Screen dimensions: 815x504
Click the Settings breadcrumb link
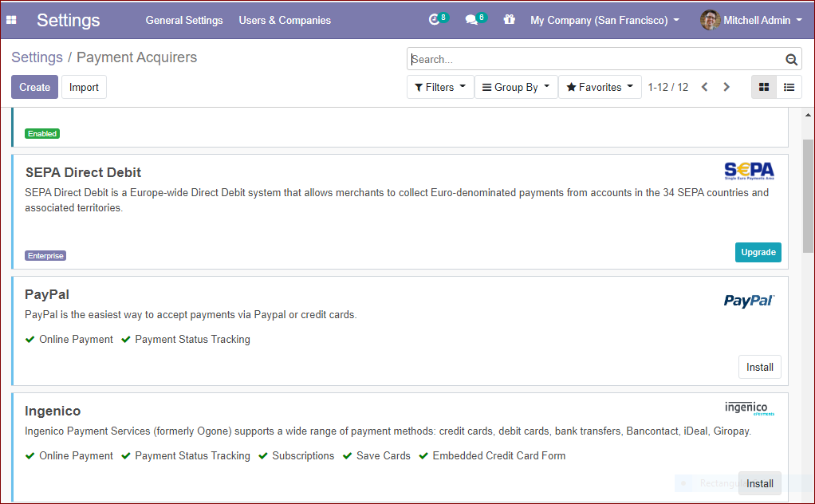pos(37,57)
